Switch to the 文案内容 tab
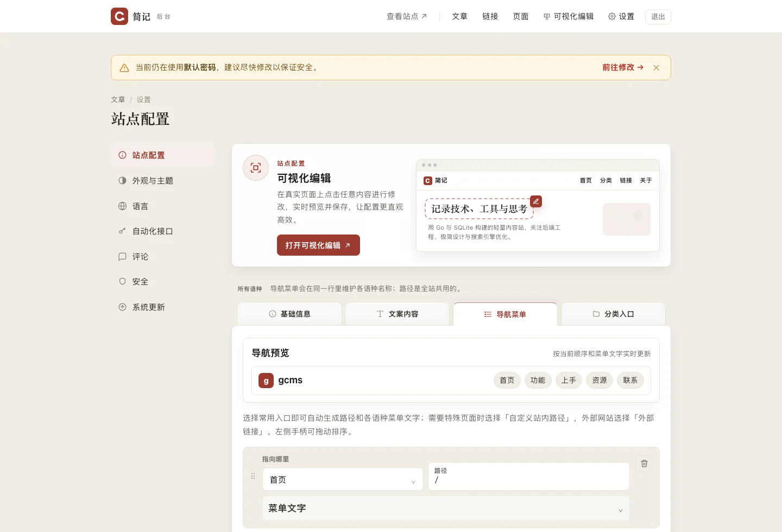This screenshot has width=782, height=532. pyautogui.click(x=397, y=314)
